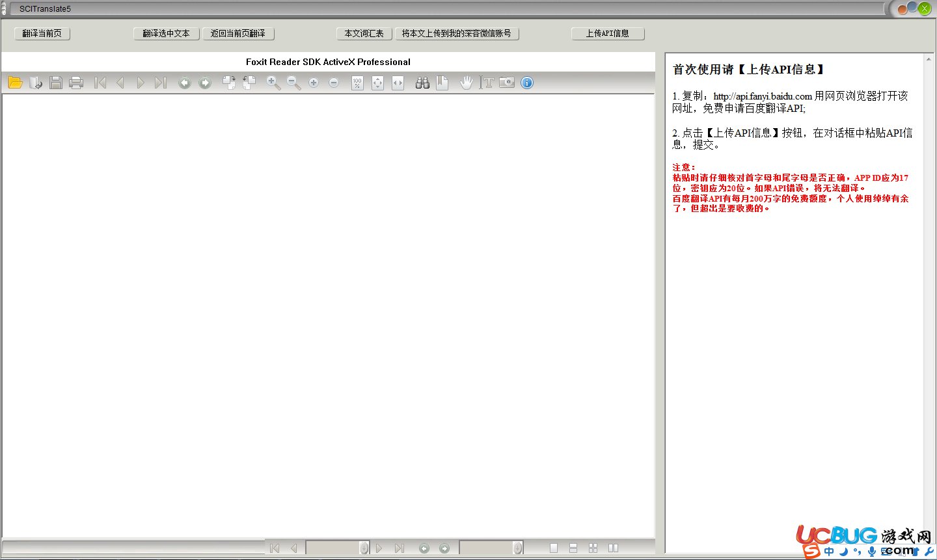The image size is (937, 560).
Task: Click the Open file folder icon
Action: 16,83
